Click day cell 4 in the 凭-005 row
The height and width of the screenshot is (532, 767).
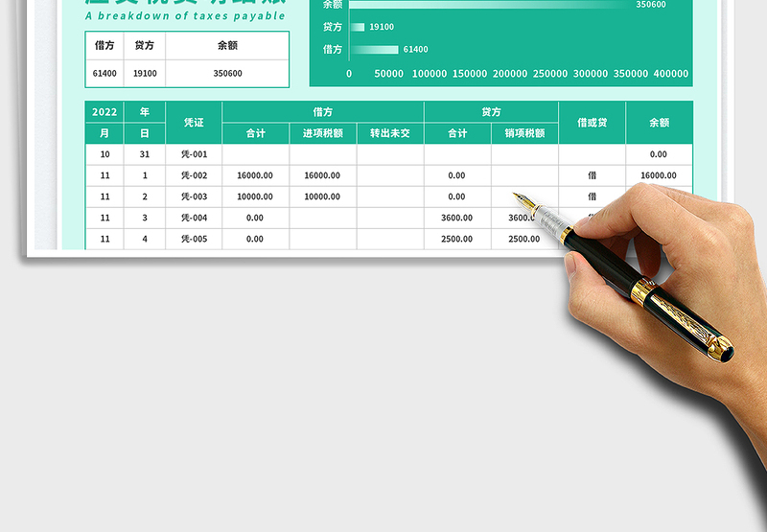pos(145,239)
